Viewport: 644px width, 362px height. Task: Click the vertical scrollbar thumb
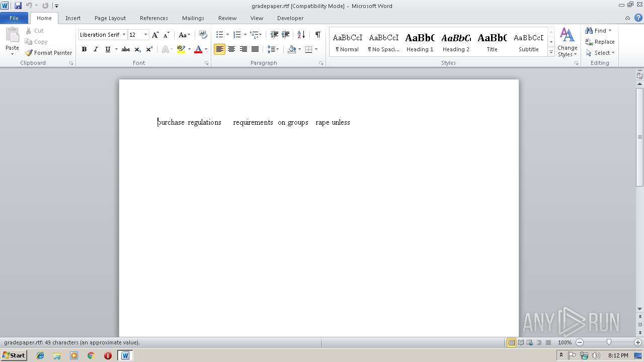pos(640,137)
